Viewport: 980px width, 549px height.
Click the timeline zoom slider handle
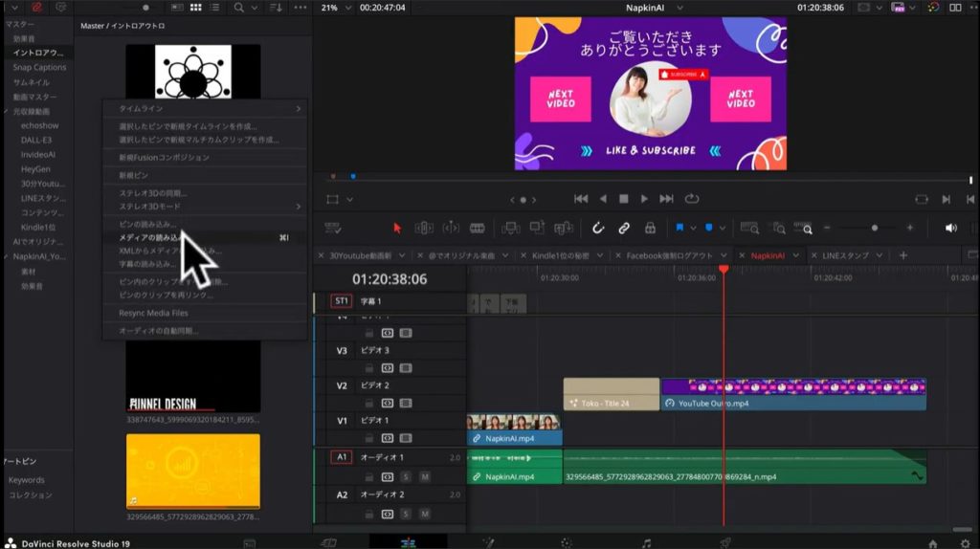point(874,228)
